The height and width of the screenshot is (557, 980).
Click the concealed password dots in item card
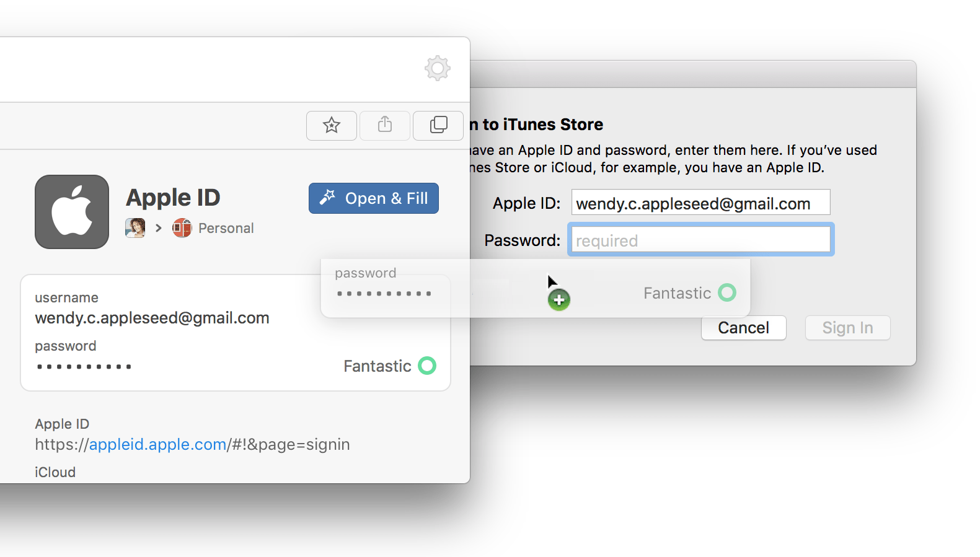pyautogui.click(x=84, y=367)
